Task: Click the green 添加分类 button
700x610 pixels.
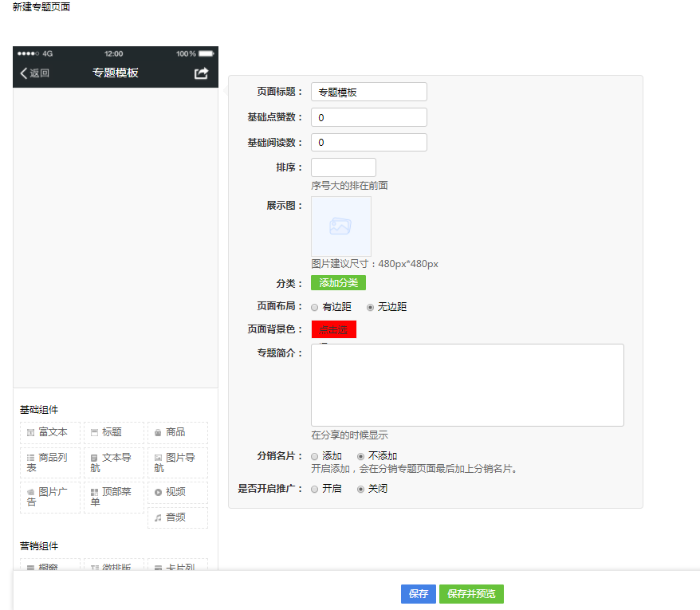Action: point(338,283)
